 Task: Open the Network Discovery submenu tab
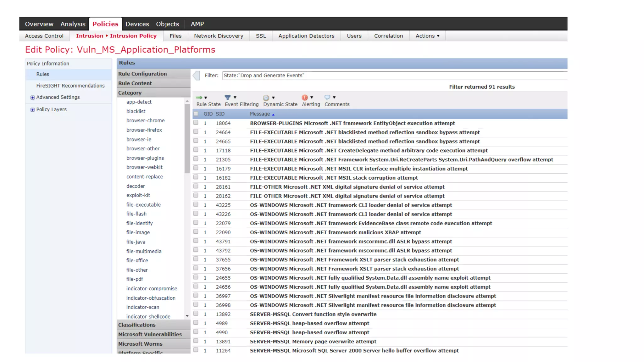click(x=219, y=36)
